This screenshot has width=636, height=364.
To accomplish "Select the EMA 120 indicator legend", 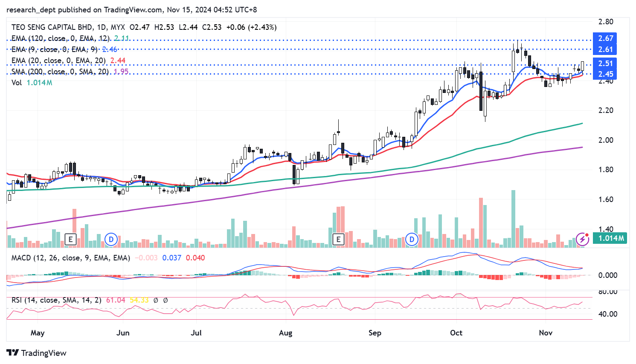I will [x=60, y=38].
